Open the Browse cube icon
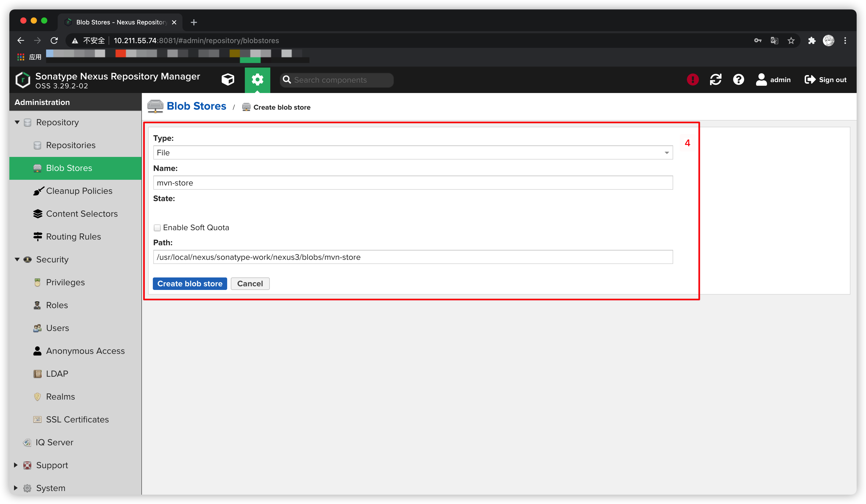 [227, 80]
